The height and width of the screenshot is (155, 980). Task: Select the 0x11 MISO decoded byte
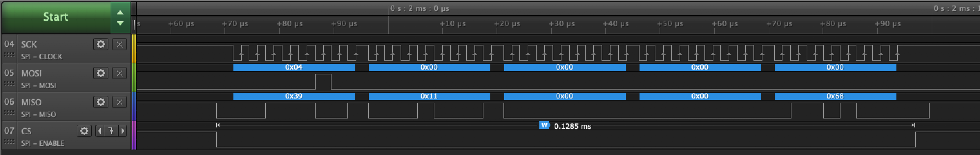click(x=429, y=96)
